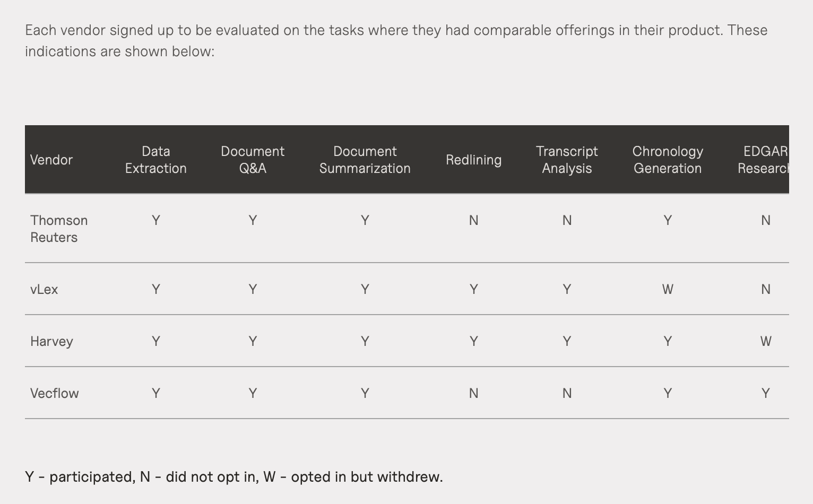Select the Document Summarization header
Image resolution: width=813 pixels, height=504 pixels.
click(365, 160)
